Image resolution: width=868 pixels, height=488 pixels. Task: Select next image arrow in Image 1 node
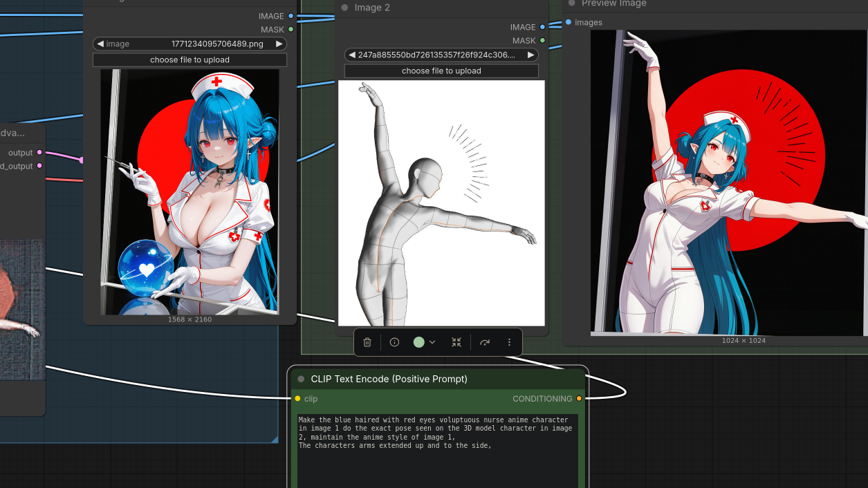pyautogui.click(x=279, y=44)
